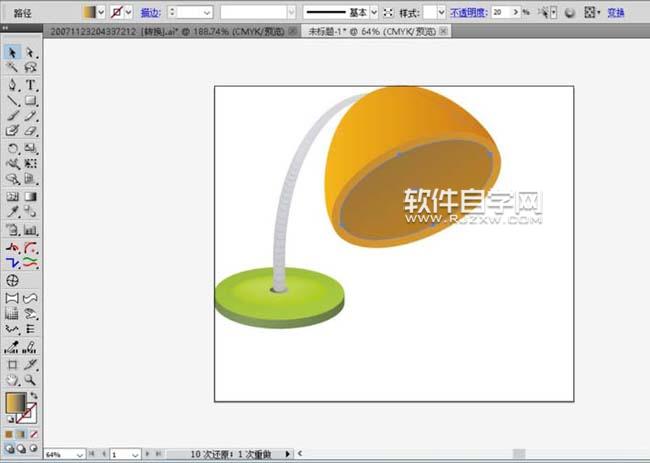
Task: Select the Hand tool
Action: click(12, 380)
